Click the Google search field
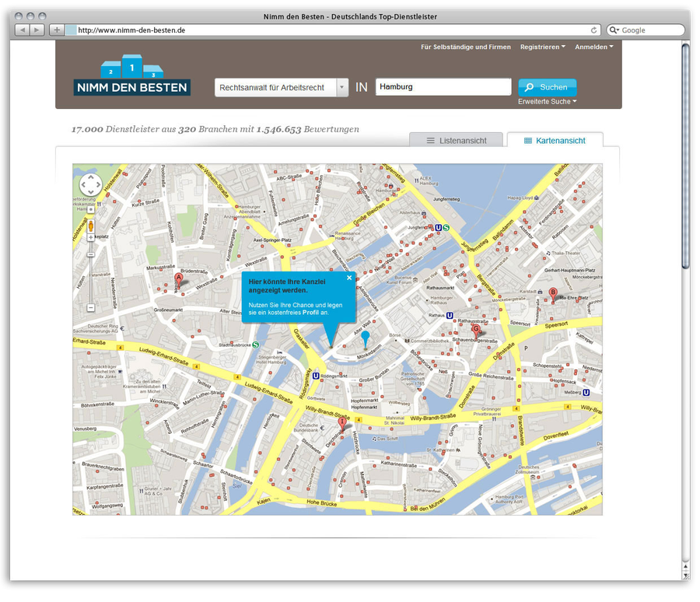This screenshot has height=602, width=700. [646, 30]
